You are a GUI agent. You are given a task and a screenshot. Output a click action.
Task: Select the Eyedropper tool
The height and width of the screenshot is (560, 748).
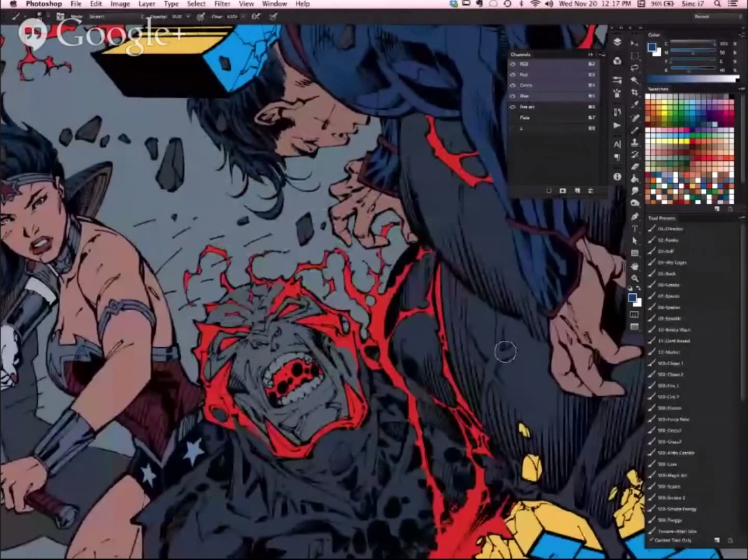[x=635, y=105]
